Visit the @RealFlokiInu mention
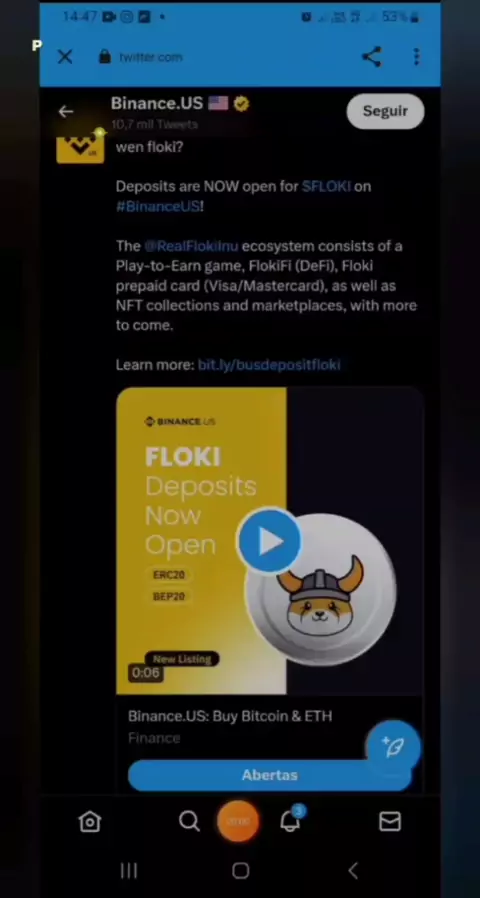 [191, 246]
